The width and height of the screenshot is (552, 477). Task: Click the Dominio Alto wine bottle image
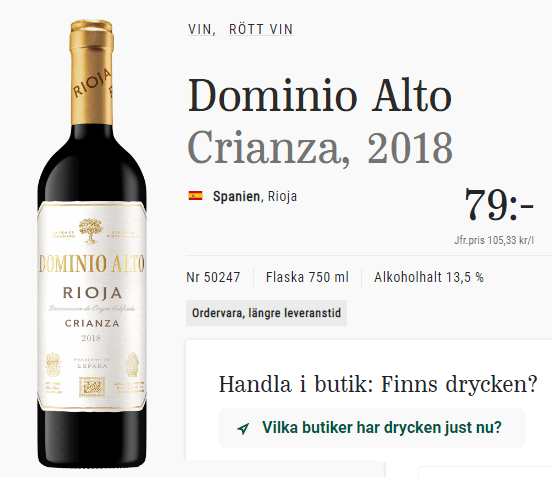coord(92,244)
